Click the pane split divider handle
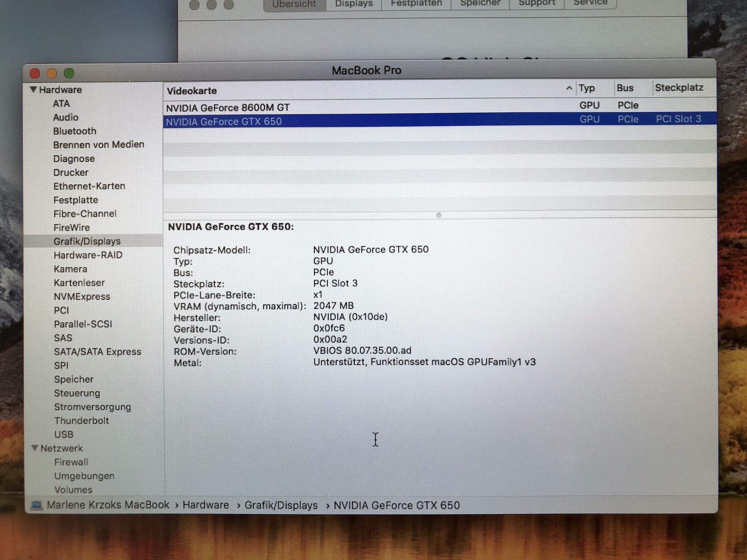747x560 pixels. pos(439,215)
